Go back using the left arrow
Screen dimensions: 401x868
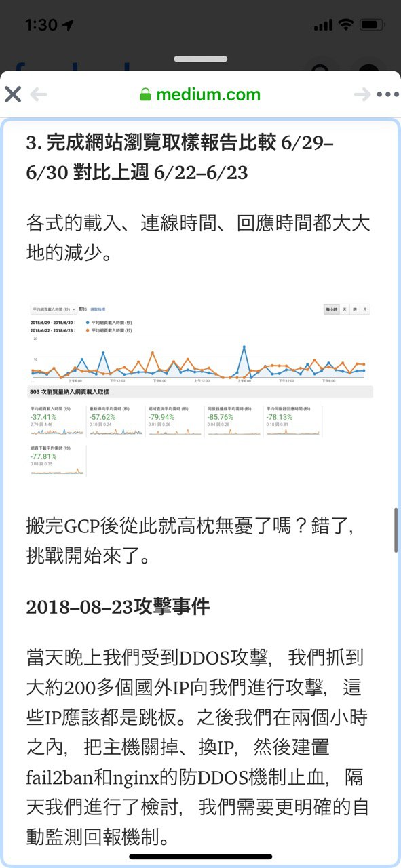[38, 94]
